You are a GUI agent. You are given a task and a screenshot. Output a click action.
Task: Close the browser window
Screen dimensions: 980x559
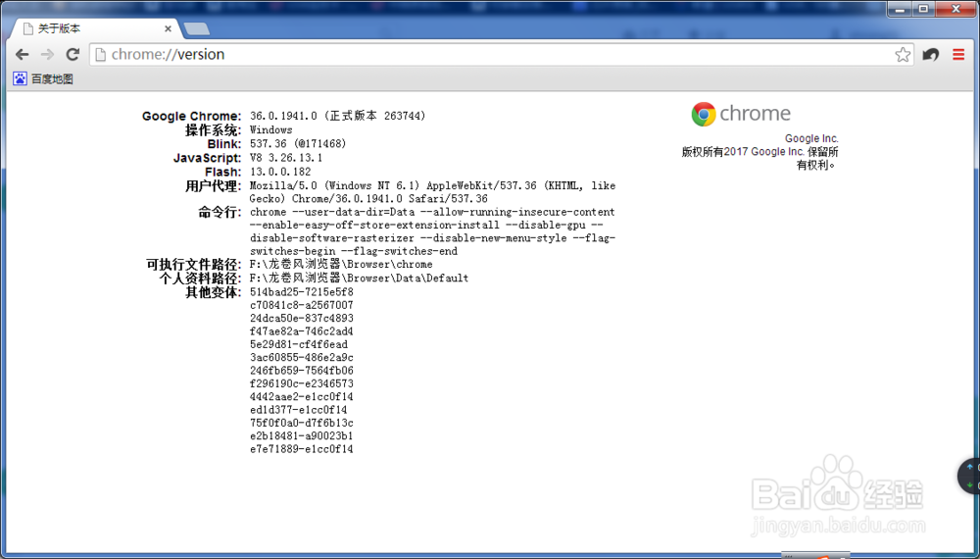point(956,9)
